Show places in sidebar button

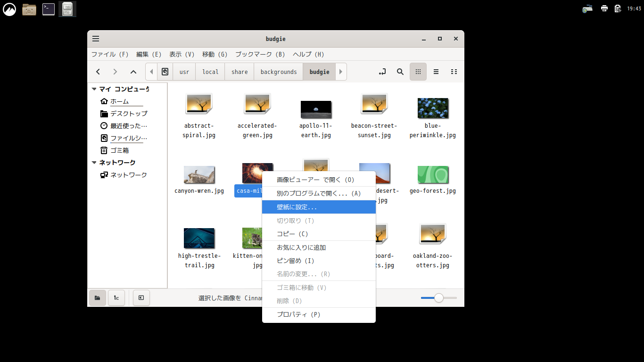click(x=98, y=297)
